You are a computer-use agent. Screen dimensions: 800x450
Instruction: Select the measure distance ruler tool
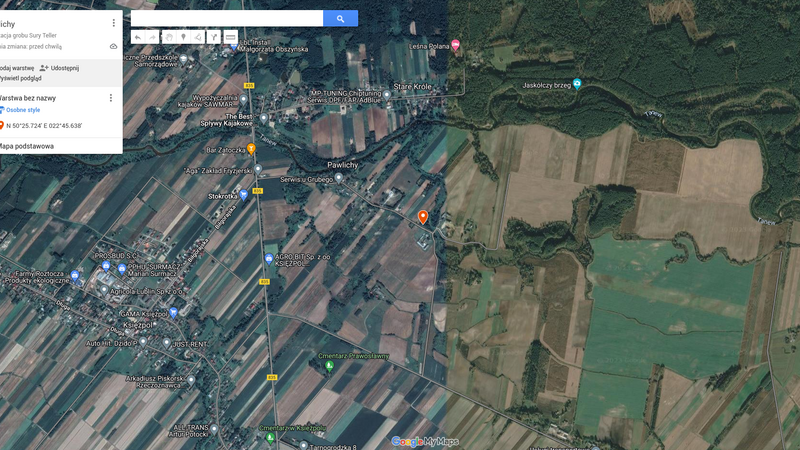(230, 37)
